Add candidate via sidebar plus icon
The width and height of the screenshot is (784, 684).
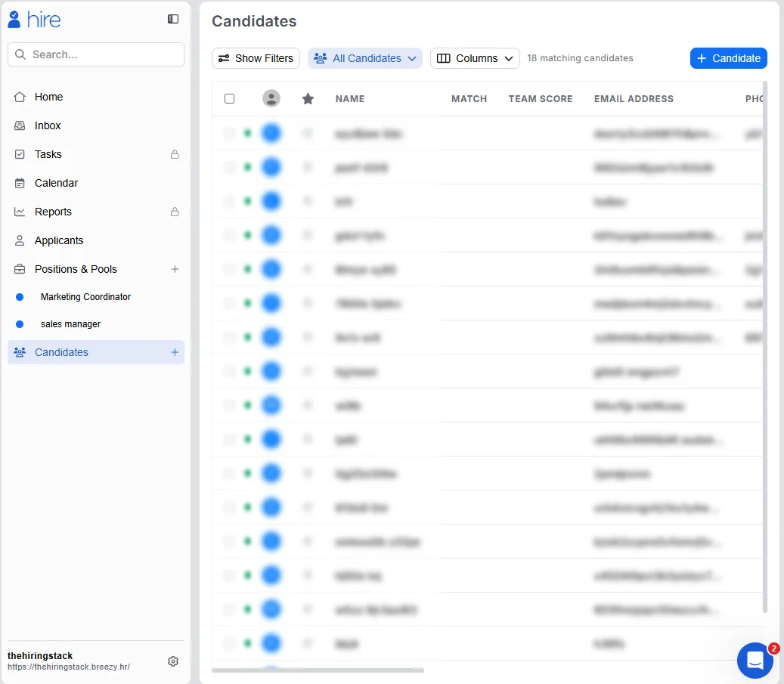click(x=175, y=352)
